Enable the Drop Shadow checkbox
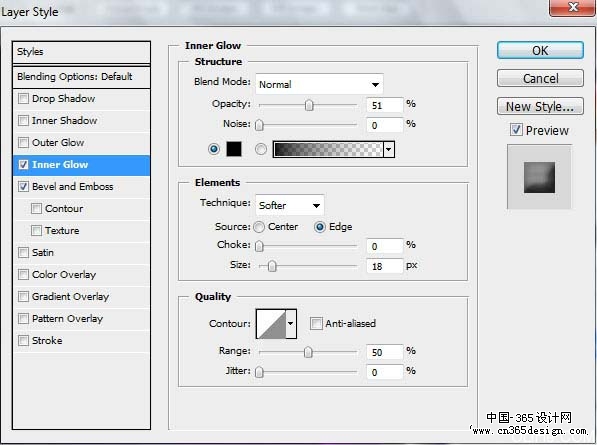Viewport: 597px width, 445px height. (x=24, y=99)
